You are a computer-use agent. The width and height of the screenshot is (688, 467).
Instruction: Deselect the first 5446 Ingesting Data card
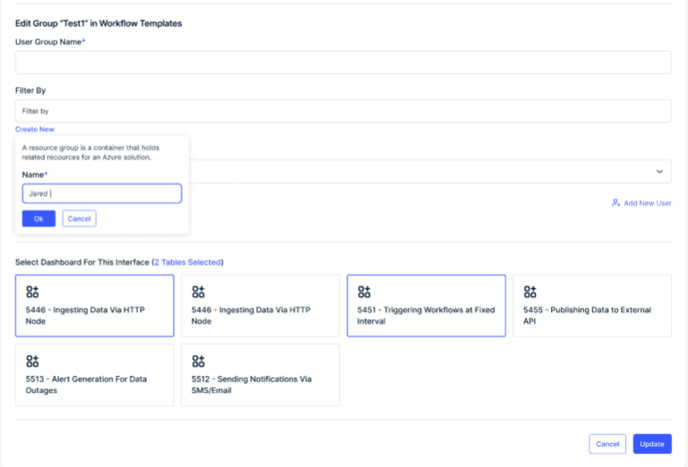tap(95, 306)
